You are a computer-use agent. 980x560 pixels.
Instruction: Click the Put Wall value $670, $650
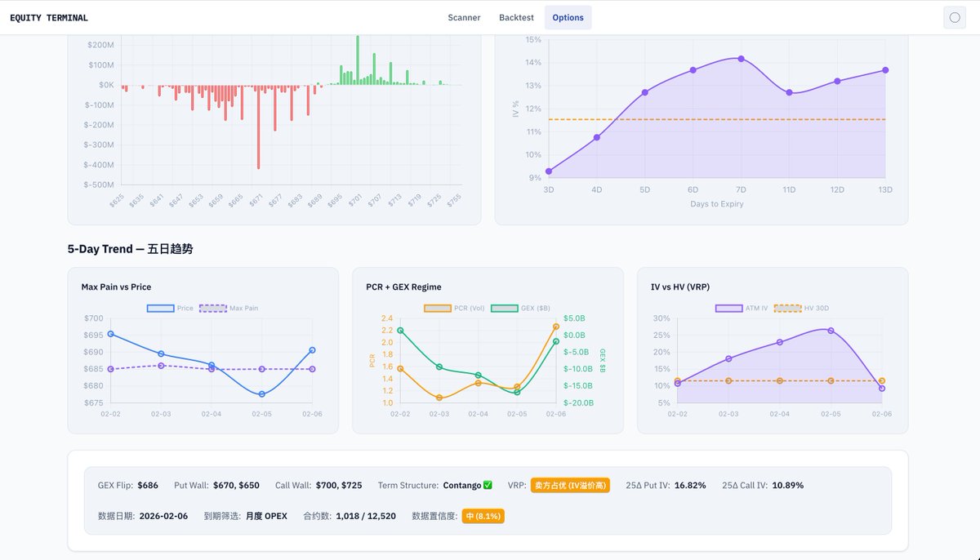click(236, 485)
